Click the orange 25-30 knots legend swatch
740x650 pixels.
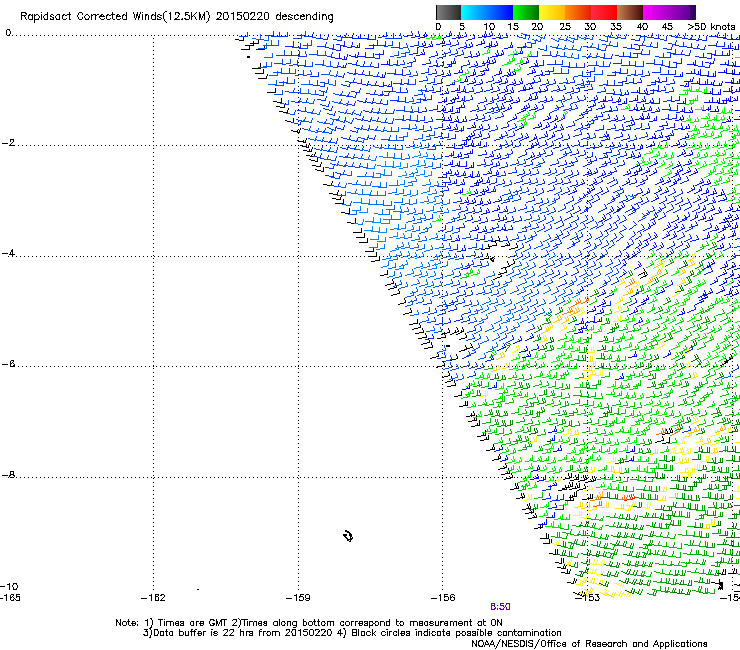pyautogui.click(x=578, y=12)
